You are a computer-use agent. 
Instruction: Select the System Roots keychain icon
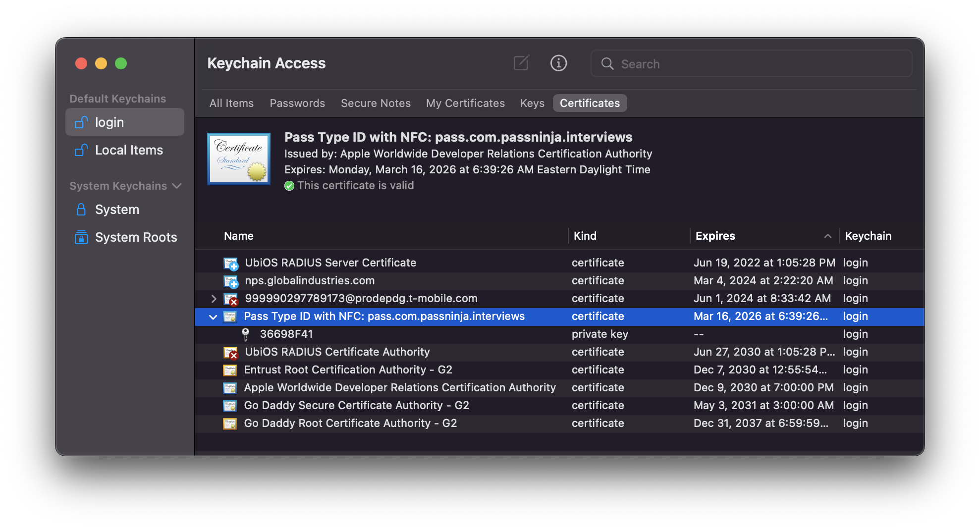[x=81, y=237]
